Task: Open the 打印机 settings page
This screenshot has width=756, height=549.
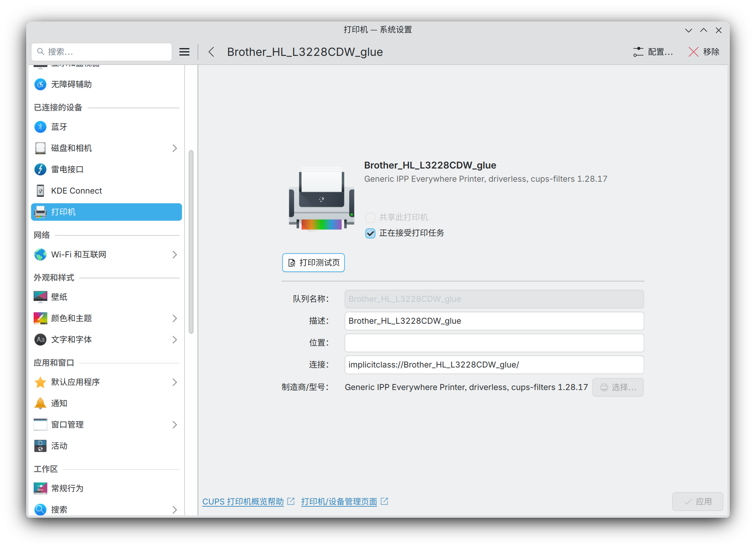Action: coord(106,212)
